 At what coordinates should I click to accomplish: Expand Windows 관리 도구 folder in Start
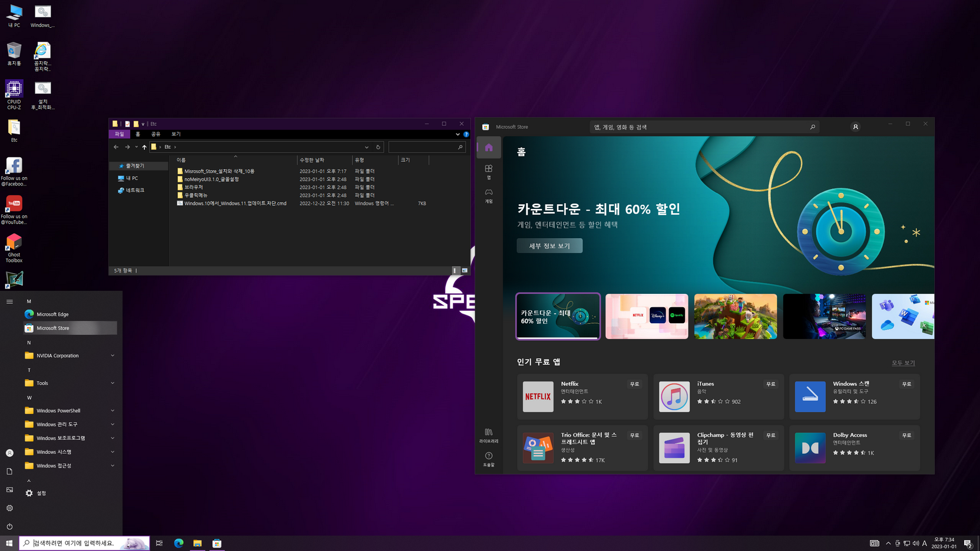(x=71, y=424)
